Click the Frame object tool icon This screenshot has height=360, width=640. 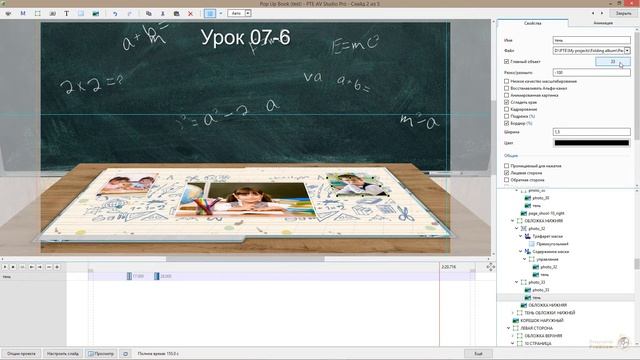coord(38,13)
